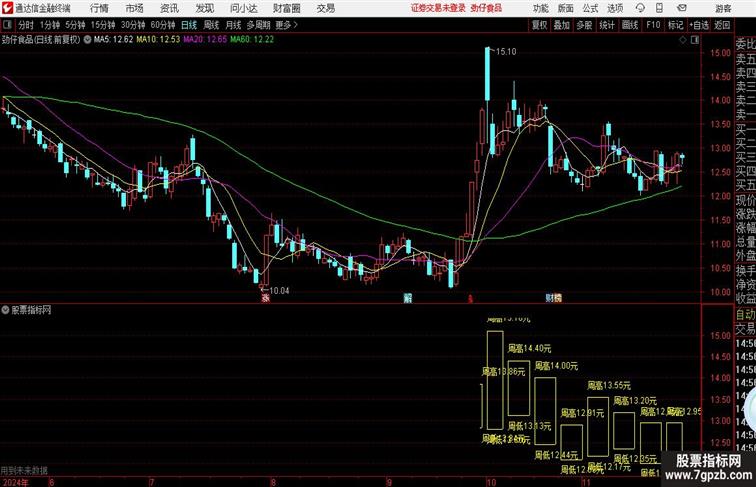Click the 涨 marker icon below the chart
Viewport: 756px width, 487px height.
(x=265, y=298)
